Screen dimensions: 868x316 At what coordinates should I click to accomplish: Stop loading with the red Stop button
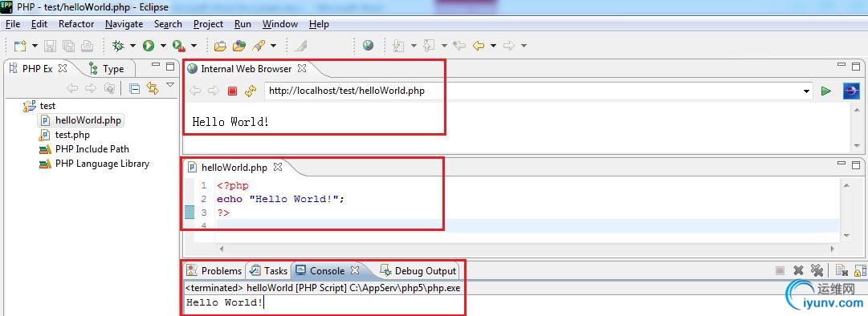click(233, 91)
